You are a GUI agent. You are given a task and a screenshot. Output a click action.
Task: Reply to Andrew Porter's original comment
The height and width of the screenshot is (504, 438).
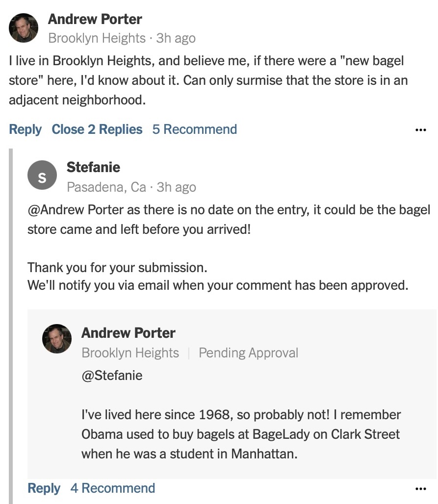(x=25, y=129)
